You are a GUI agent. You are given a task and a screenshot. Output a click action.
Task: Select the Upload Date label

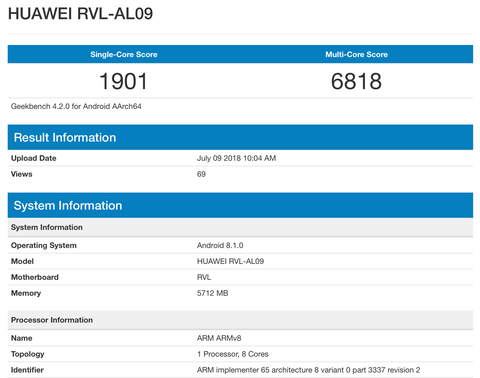coord(33,158)
